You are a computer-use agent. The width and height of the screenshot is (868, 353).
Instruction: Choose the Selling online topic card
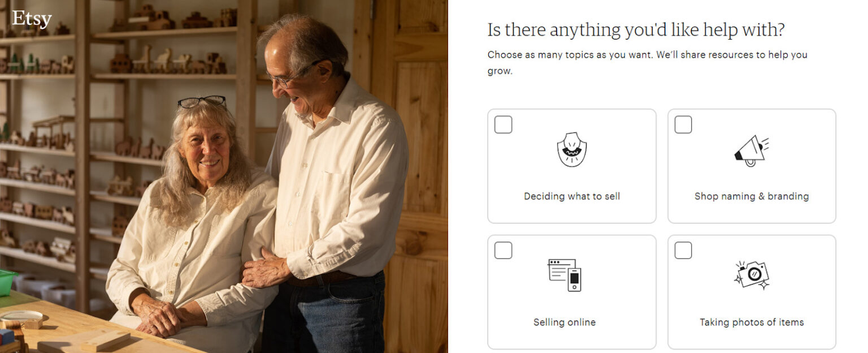coord(571,291)
